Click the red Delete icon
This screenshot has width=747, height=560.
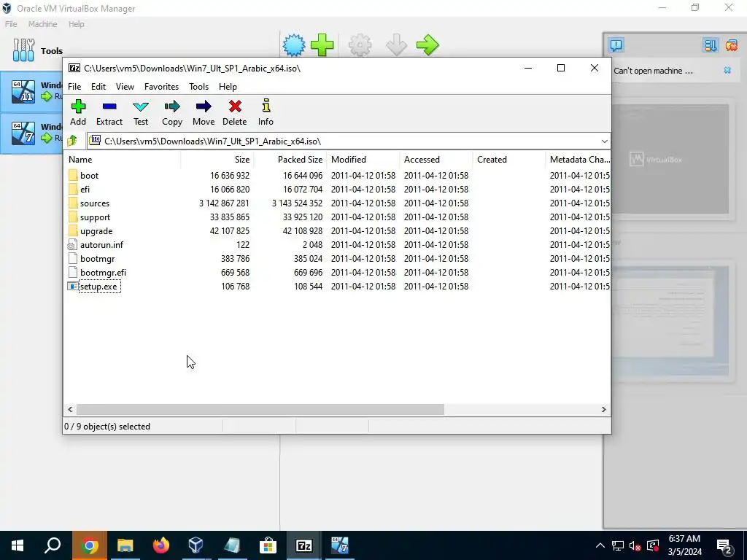click(235, 106)
